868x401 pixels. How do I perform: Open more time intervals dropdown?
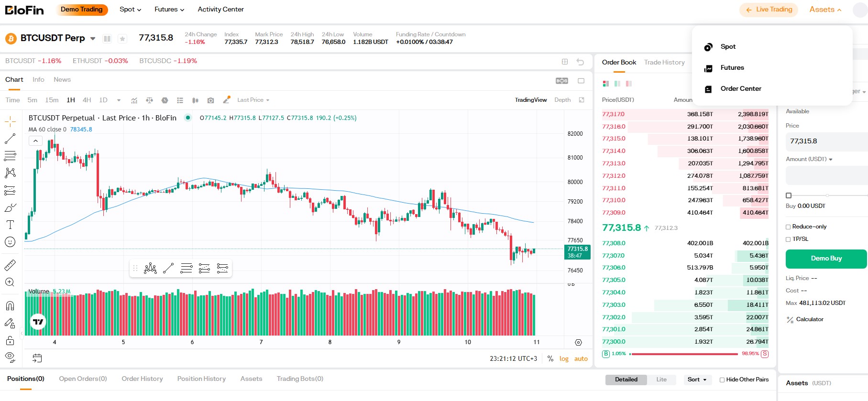coord(119,100)
